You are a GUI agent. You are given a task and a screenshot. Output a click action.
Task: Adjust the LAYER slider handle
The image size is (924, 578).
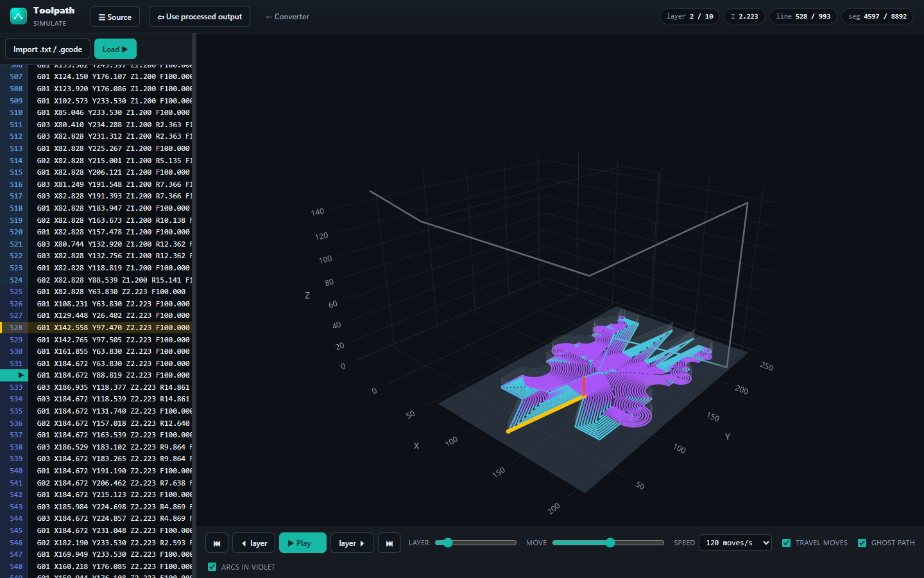pos(448,543)
